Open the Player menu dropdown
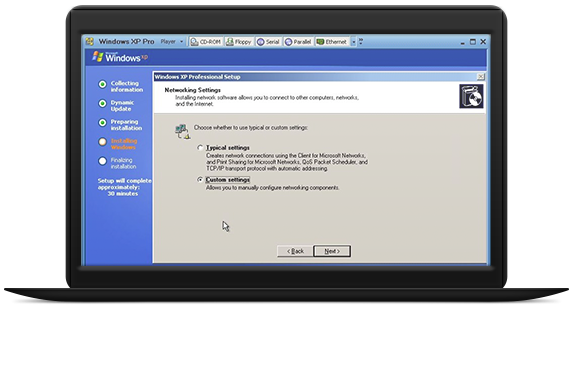570x384 pixels. tap(172, 42)
